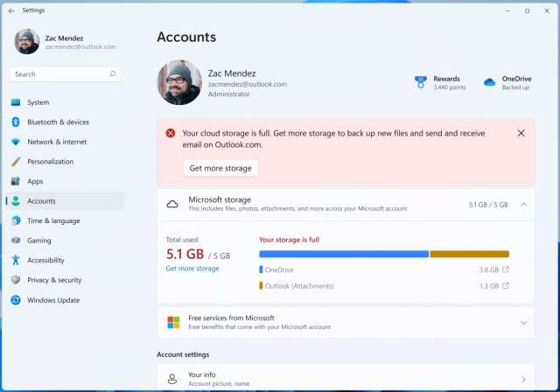Image resolution: width=560 pixels, height=392 pixels.
Task: Click the '1.3 GB' Outlook value
Action: (488, 286)
